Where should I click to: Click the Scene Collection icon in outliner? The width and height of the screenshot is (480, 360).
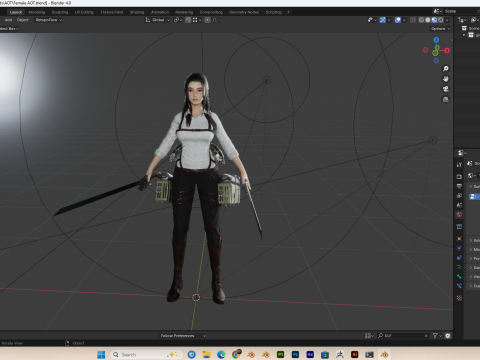click(x=464, y=28)
